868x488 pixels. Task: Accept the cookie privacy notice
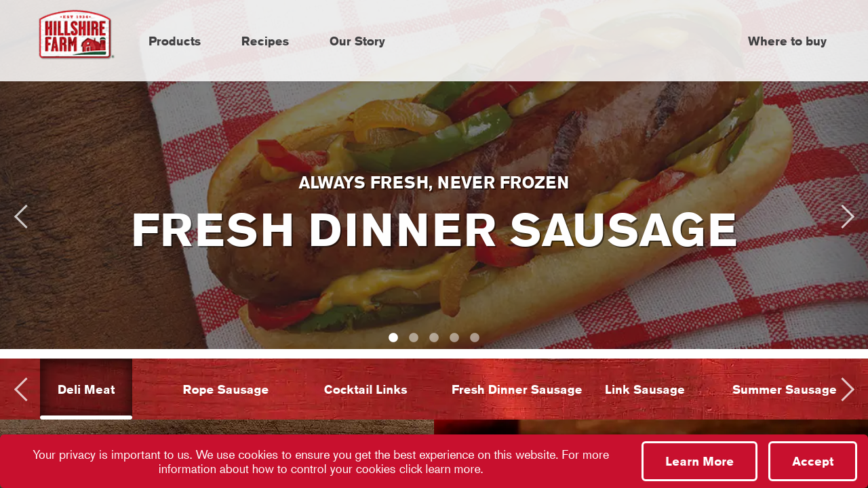click(x=812, y=462)
